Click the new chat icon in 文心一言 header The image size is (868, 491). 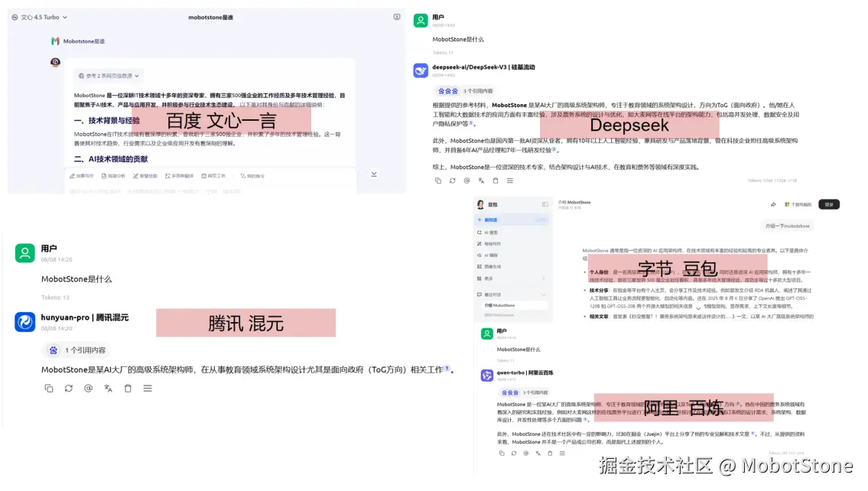tap(396, 17)
